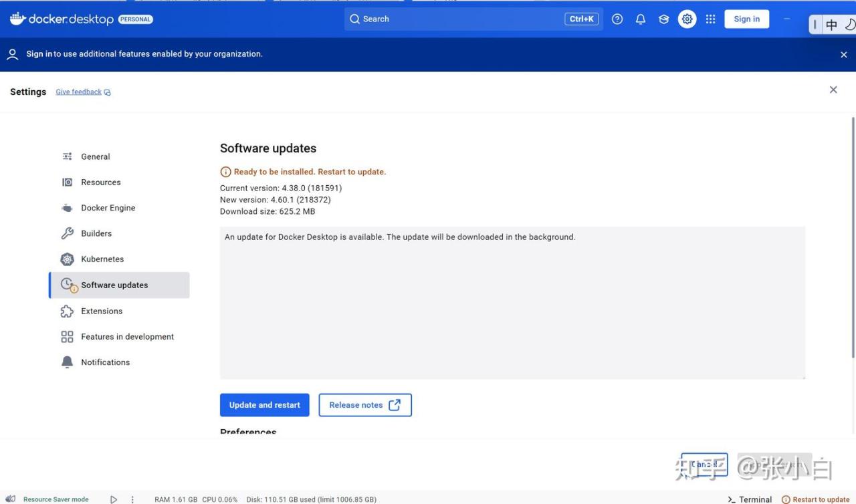This screenshot has width=856, height=504.
Task: Go to Docker Engine settings
Action: [108, 208]
